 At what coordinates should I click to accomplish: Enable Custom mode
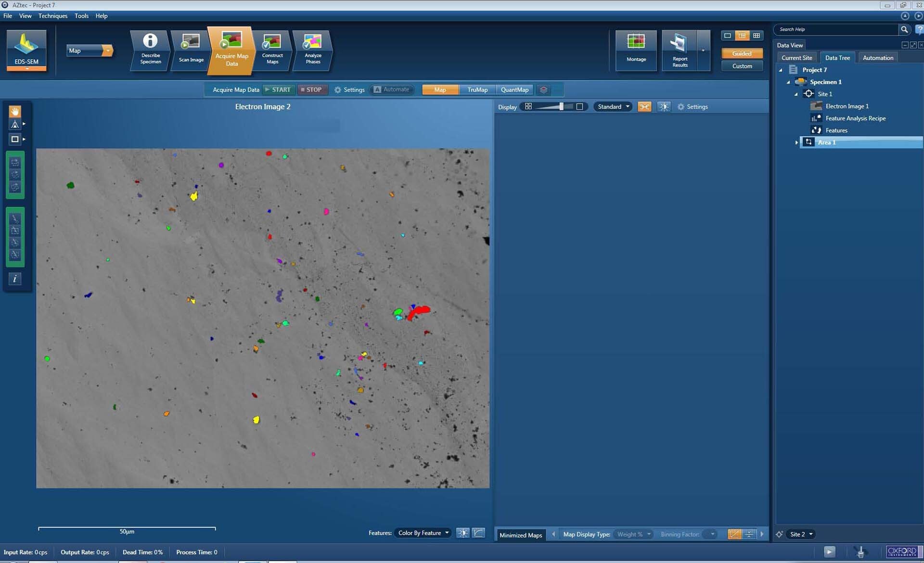pos(742,66)
